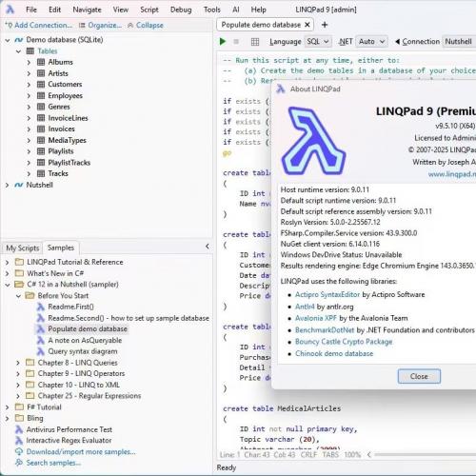Click Download/import more samples link
The image size is (476, 476).
click(81, 451)
